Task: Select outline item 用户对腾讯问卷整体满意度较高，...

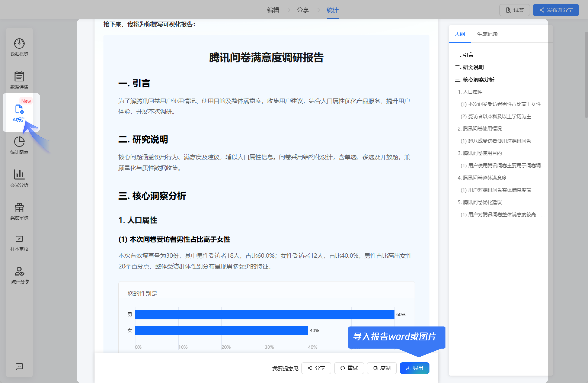Action: (x=503, y=215)
